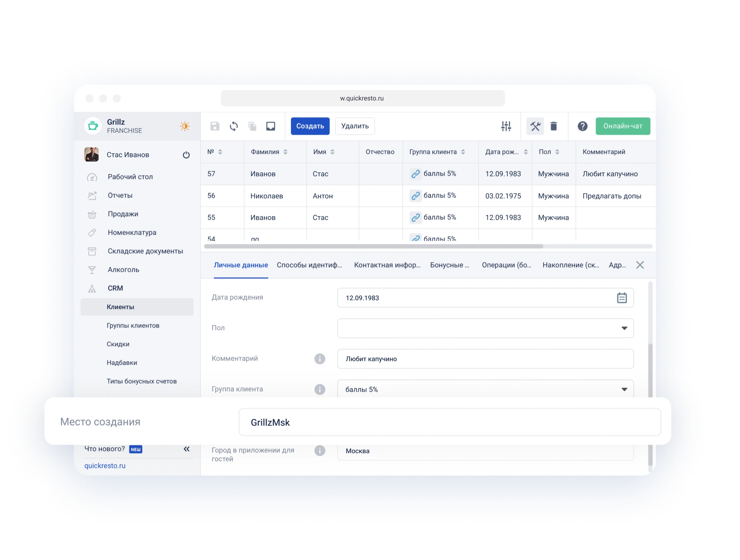This screenshot has height=560, width=740.
Task: Open the filter/settings icon in toolbar
Action: pyautogui.click(x=505, y=126)
